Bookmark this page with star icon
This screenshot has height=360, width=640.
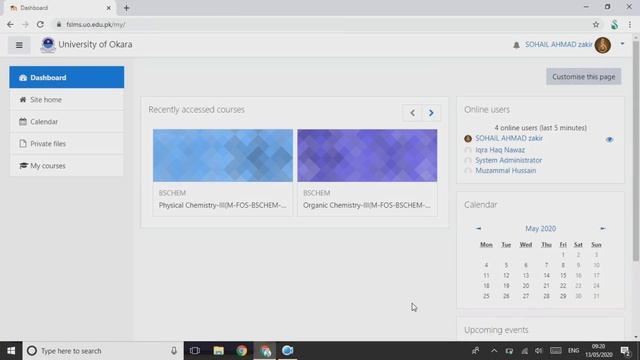pos(596,24)
